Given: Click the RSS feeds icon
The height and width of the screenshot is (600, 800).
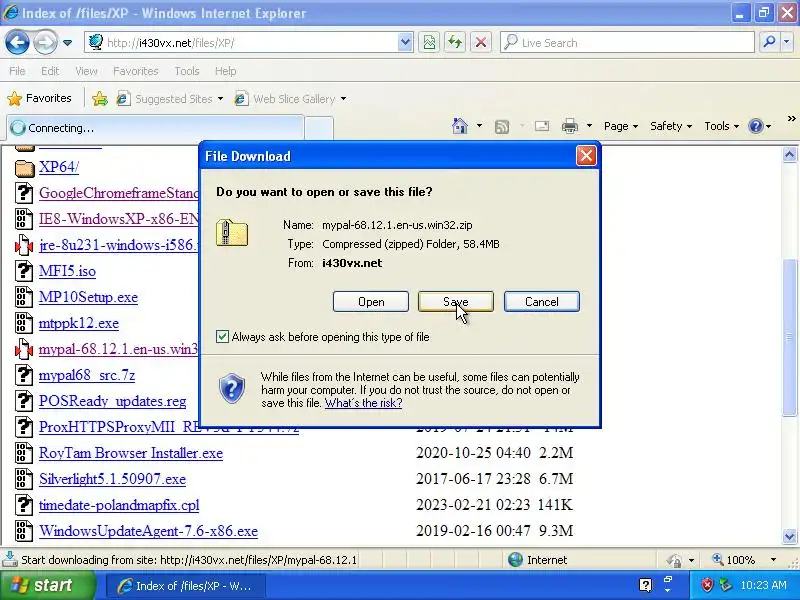Looking at the screenshot, I should [502, 126].
